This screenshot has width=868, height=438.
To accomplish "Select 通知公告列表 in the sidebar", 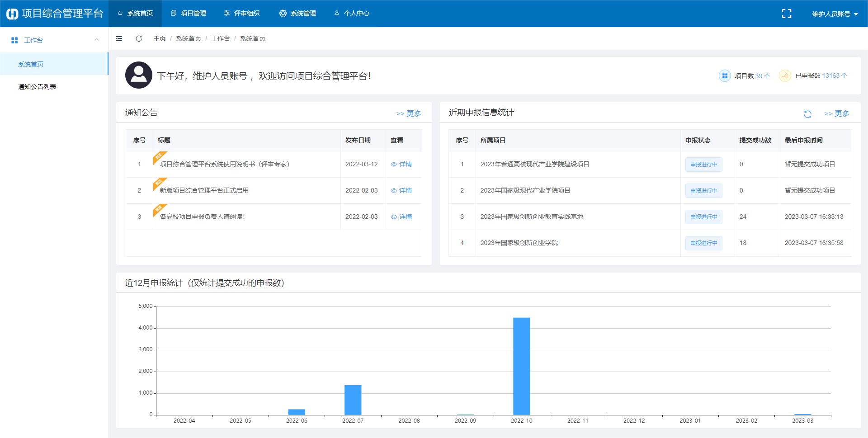I will [x=37, y=87].
